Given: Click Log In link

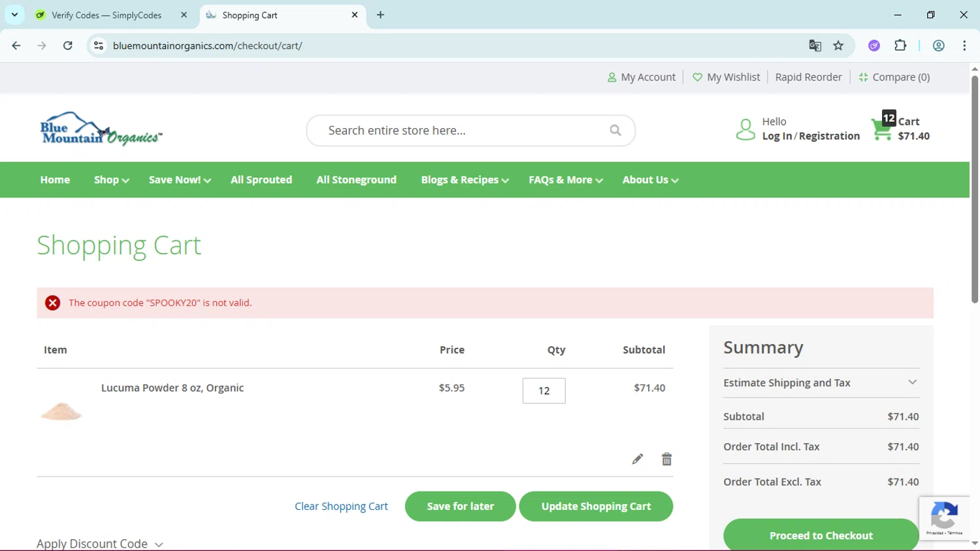Looking at the screenshot, I should pyautogui.click(x=777, y=136).
